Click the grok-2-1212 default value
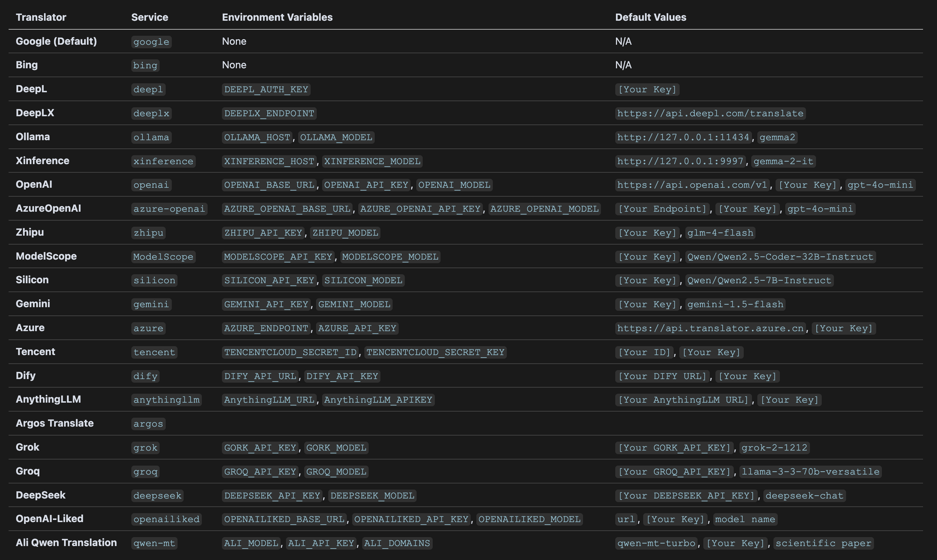 (x=774, y=448)
